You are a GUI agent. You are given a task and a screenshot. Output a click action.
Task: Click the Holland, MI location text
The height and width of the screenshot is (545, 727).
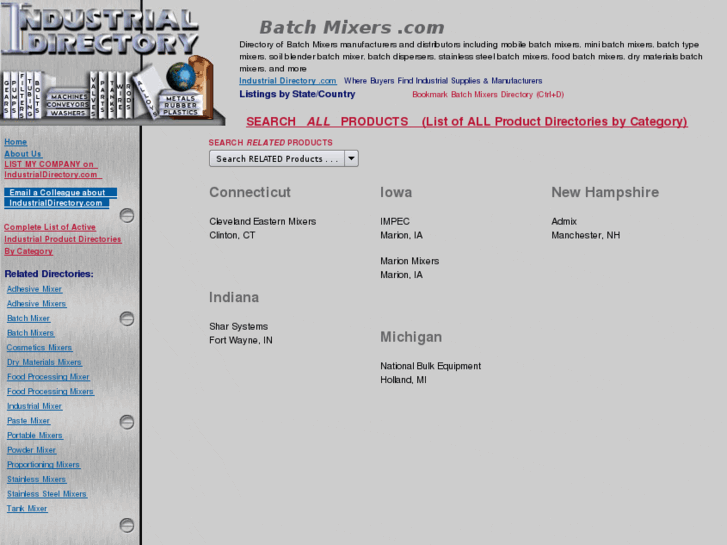pyautogui.click(x=403, y=380)
